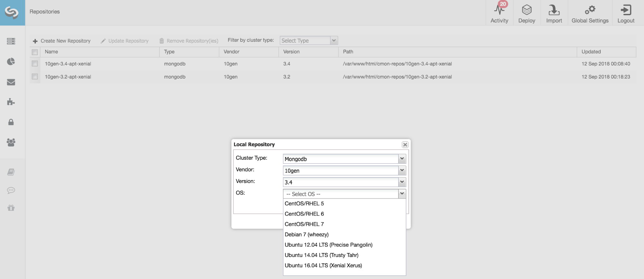Image resolution: width=644 pixels, height=279 pixels.
Task: Select CentOS/RHEL 5 from OS list
Action: click(x=344, y=204)
